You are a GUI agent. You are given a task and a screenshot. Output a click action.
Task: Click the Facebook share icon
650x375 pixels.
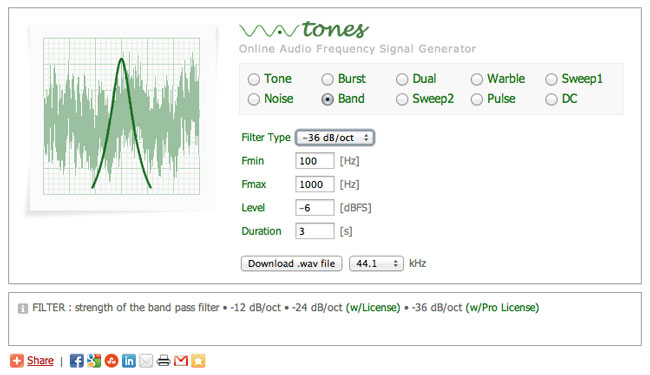pyautogui.click(x=76, y=360)
